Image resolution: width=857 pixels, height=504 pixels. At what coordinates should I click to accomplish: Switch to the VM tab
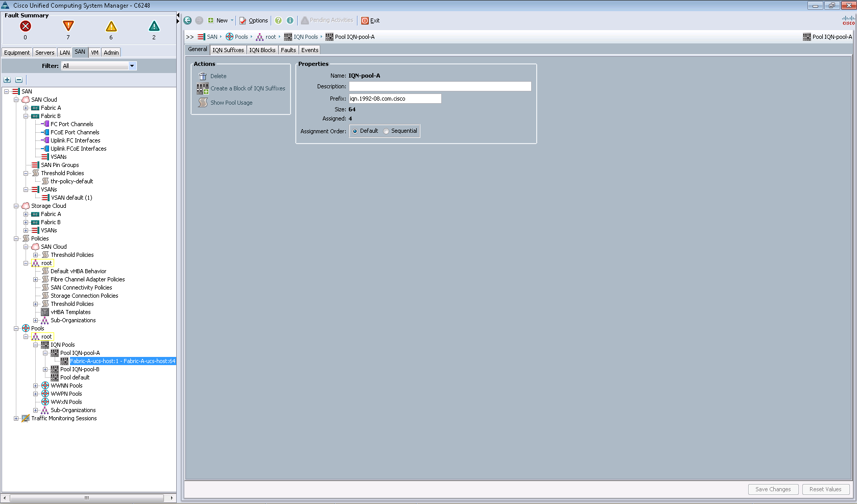click(x=94, y=53)
